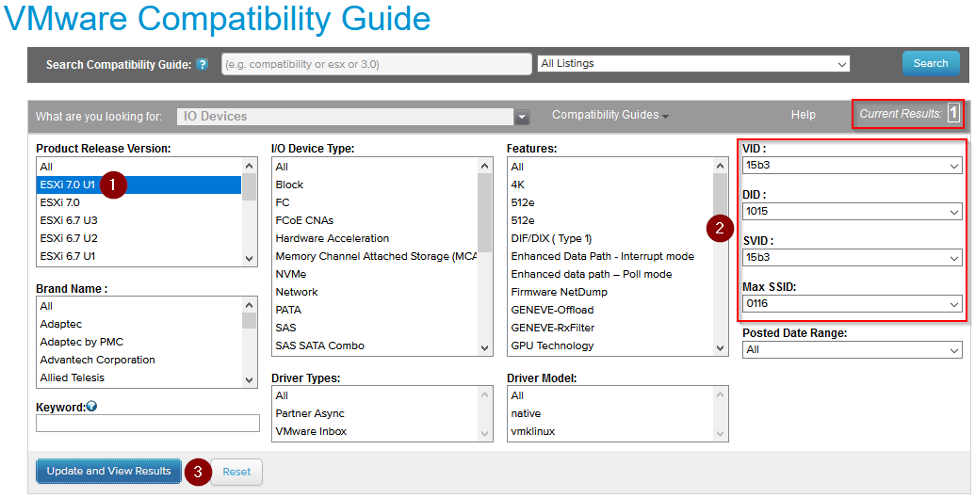Select 4K feature
This screenshot has width=977, height=499.
click(611, 185)
